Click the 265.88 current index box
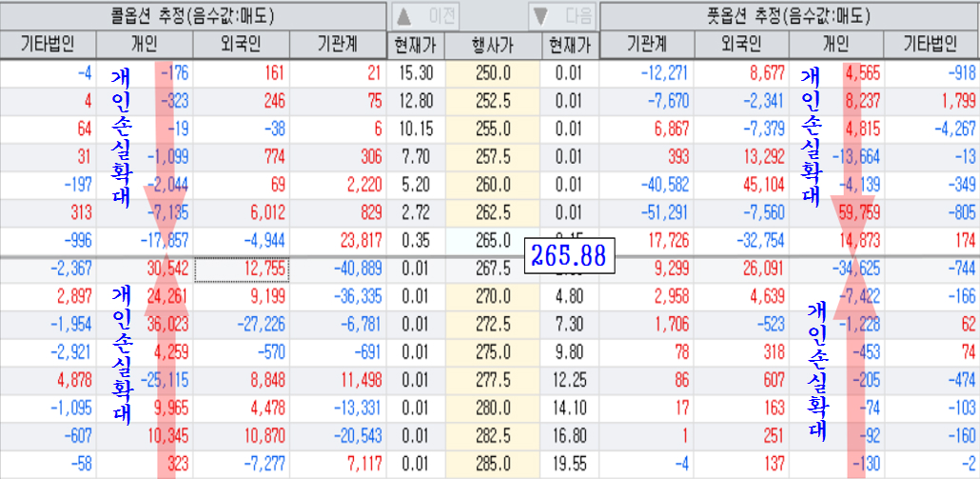 coord(569,254)
